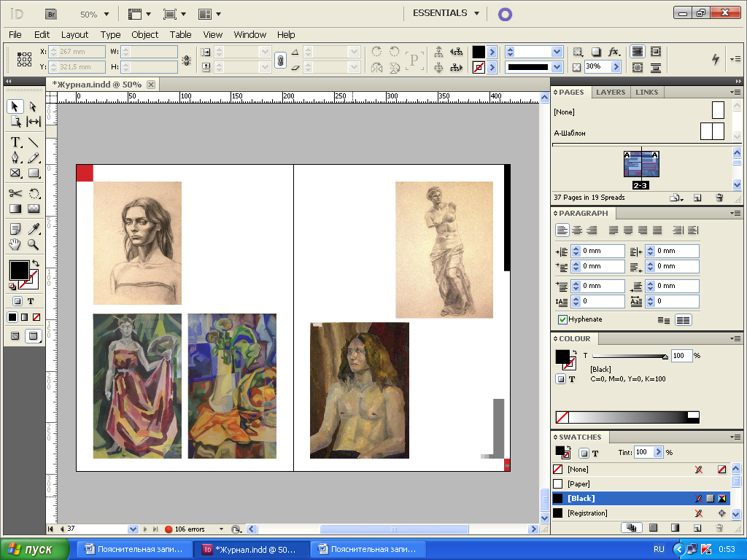
Task: Toggle constrain proportions chain link
Action: point(281,60)
